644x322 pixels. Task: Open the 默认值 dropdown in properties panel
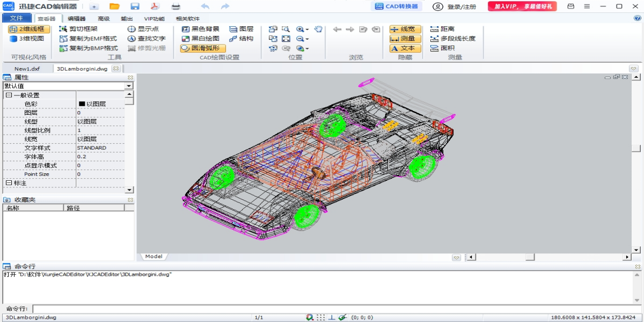(129, 86)
